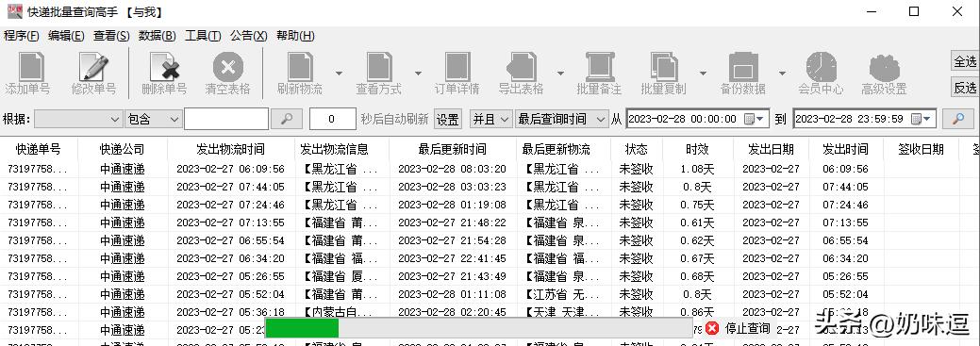Open 高级设置 toolbar icon
The width and height of the screenshot is (980, 346).
tap(885, 68)
